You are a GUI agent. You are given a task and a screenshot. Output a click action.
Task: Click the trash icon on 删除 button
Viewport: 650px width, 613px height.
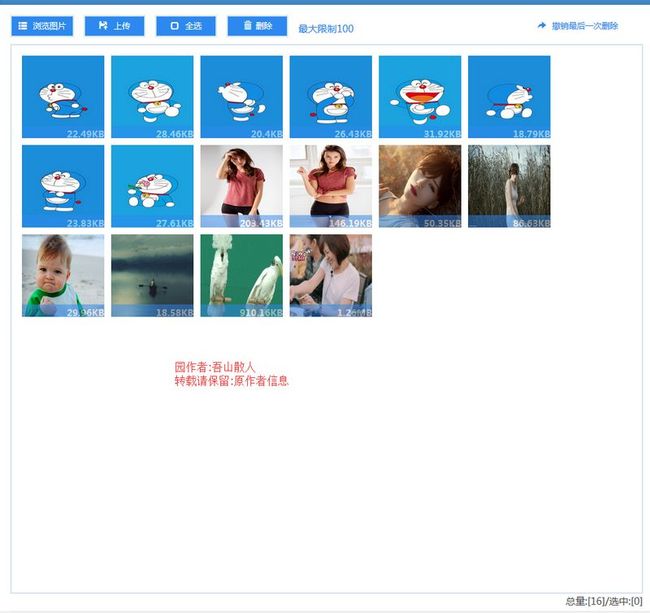pyautogui.click(x=247, y=26)
